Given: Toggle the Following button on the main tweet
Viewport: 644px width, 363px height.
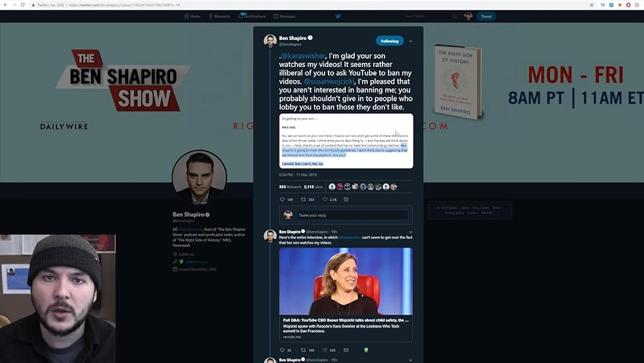Looking at the screenshot, I should pyautogui.click(x=389, y=41).
